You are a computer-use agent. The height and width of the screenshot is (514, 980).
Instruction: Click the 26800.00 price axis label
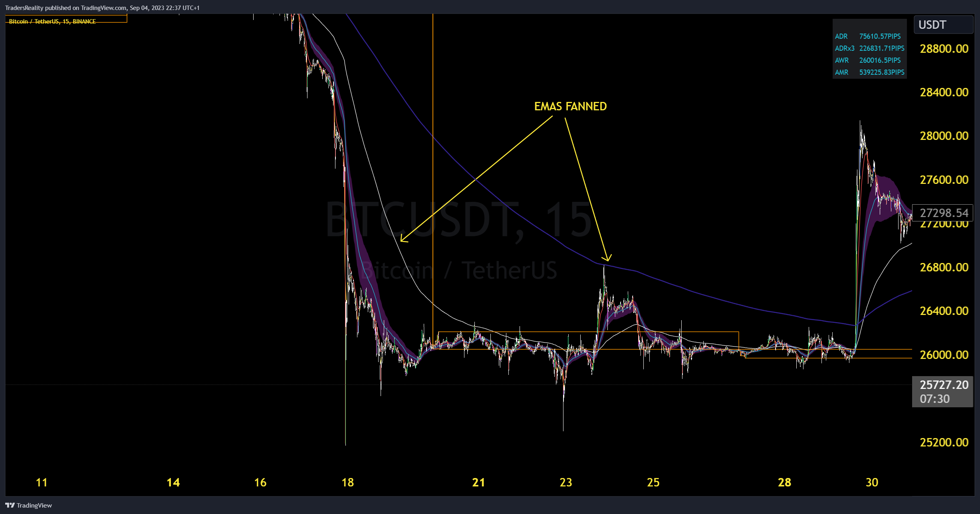(944, 267)
